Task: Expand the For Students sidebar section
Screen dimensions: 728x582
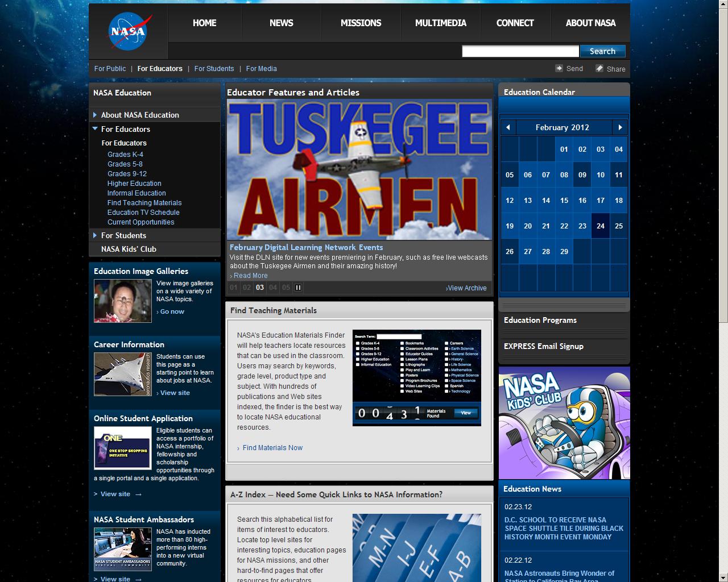Action: [x=95, y=235]
